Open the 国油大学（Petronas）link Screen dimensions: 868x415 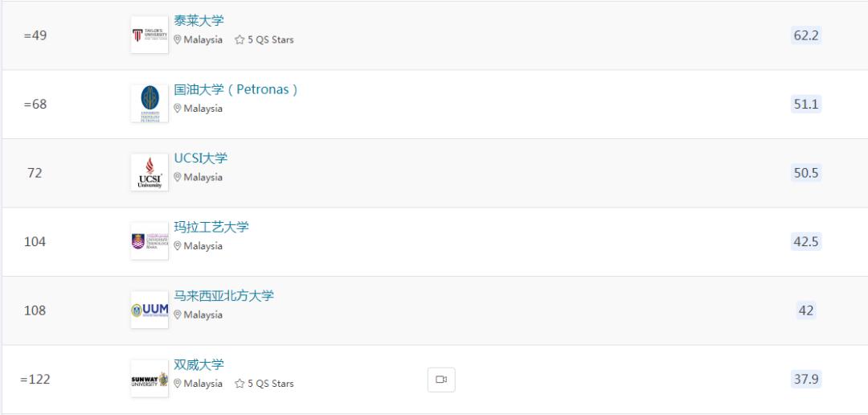point(235,89)
